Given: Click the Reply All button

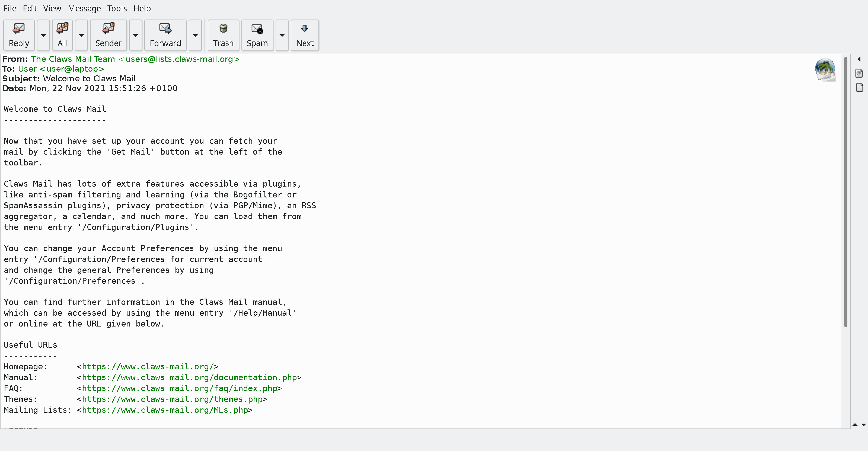Looking at the screenshot, I should coord(62,35).
